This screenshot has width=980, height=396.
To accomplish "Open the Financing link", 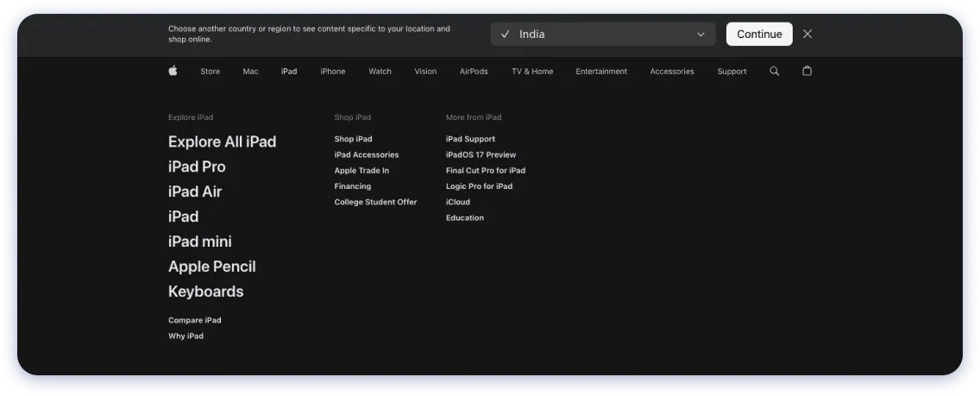I will pos(353,186).
